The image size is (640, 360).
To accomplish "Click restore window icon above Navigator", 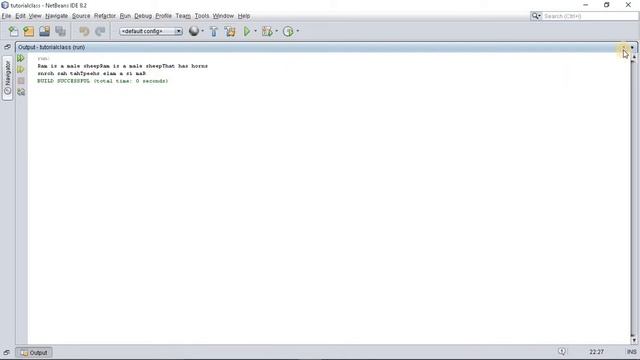I will click(x=7, y=47).
